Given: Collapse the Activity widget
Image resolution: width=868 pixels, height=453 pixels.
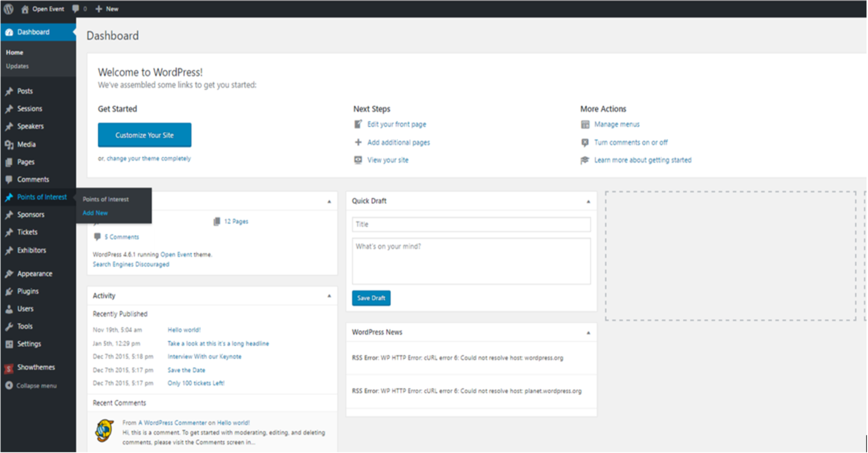Looking at the screenshot, I should point(329,296).
